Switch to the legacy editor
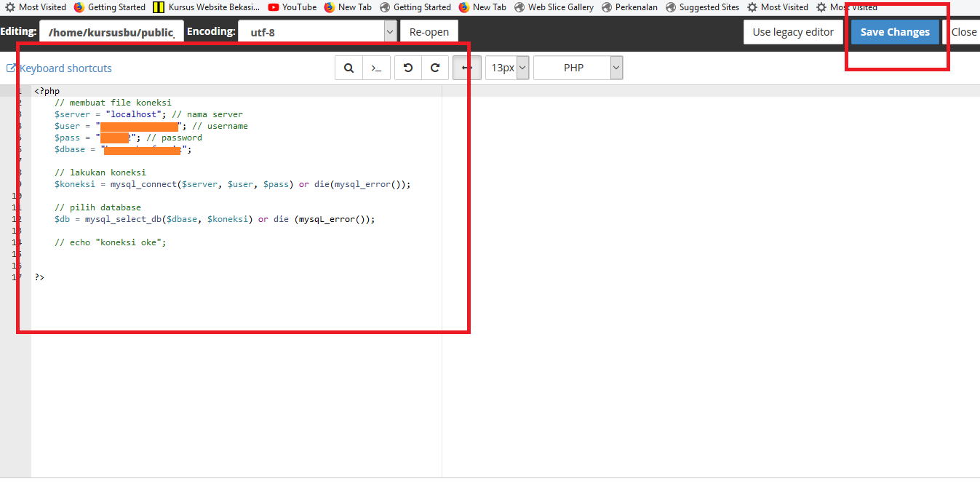This screenshot has height=484, width=980. click(x=793, y=32)
